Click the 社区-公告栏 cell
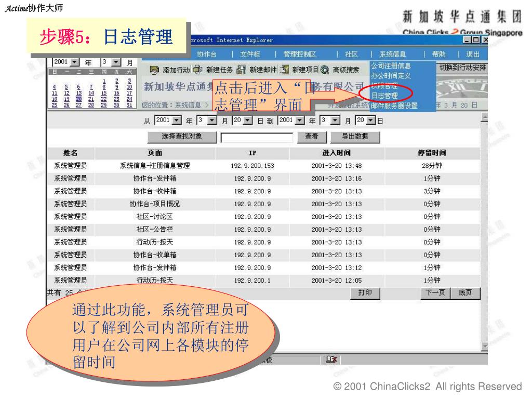 155,229
